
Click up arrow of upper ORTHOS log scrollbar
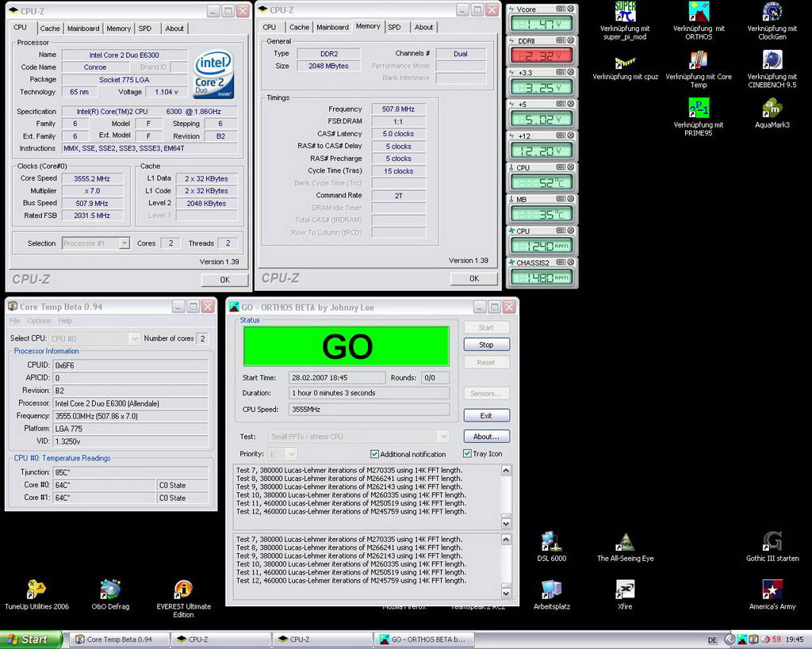tap(506, 471)
